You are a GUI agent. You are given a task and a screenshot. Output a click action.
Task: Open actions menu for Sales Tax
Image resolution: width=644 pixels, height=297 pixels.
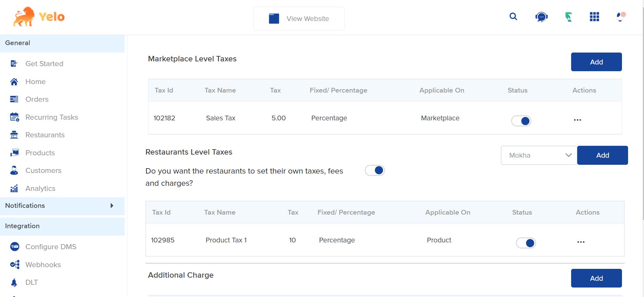(x=577, y=120)
